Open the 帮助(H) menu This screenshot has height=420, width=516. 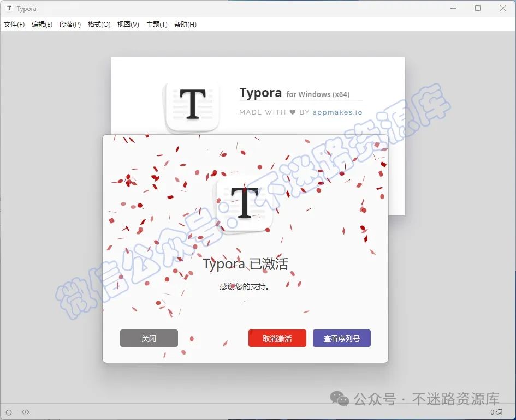coord(185,25)
